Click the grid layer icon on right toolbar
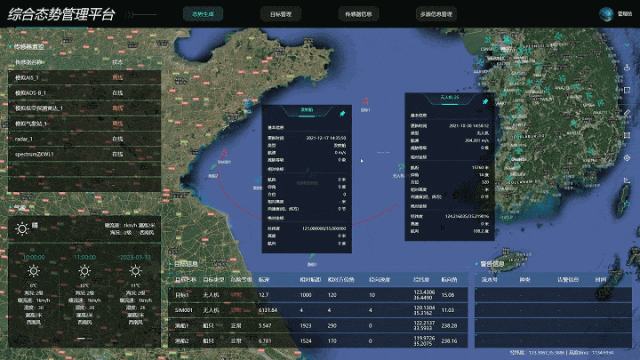Image resolution: width=640 pixels, height=360 pixels. pyautogui.click(x=627, y=135)
